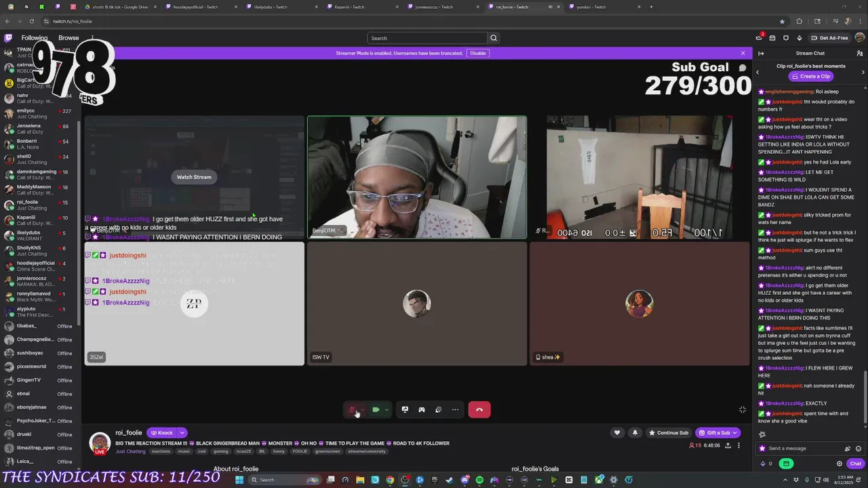Go to previous chat banner arrow
Viewport: 868px width, 488px height.
[757, 72]
